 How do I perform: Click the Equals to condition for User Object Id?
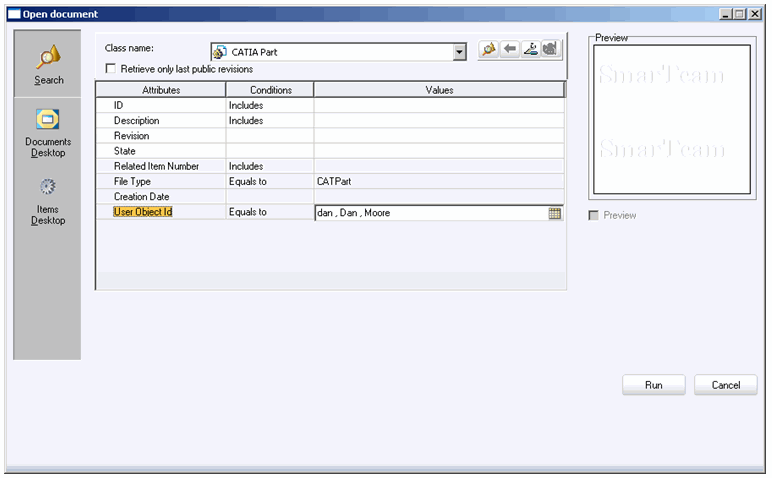[270, 212]
